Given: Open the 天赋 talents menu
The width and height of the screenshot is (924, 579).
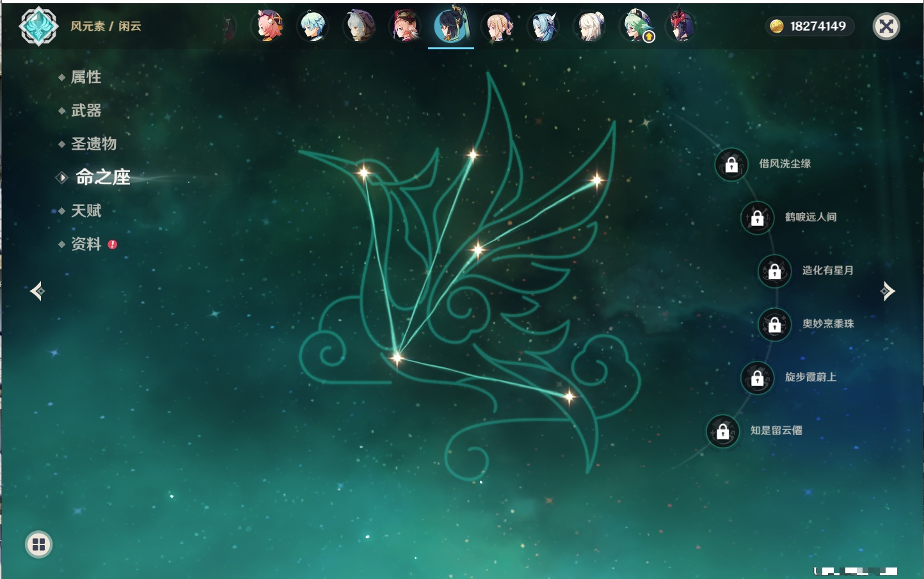Looking at the screenshot, I should [86, 210].
